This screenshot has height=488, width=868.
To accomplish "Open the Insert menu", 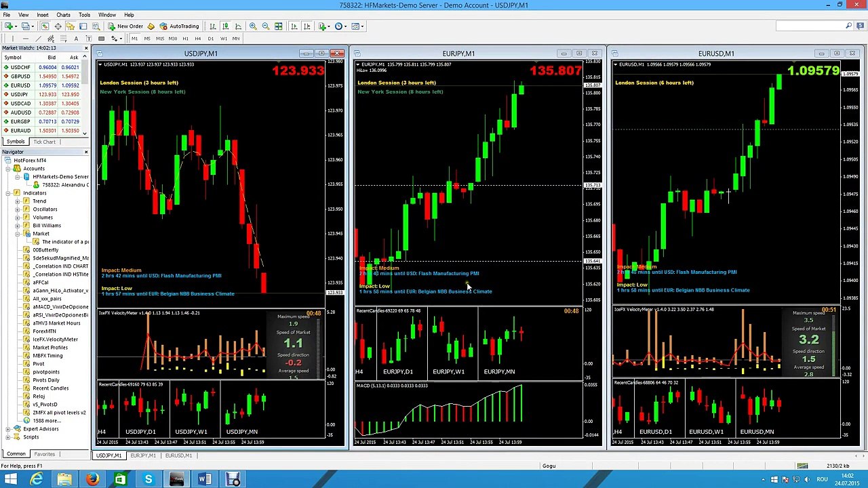I will 42,14.
